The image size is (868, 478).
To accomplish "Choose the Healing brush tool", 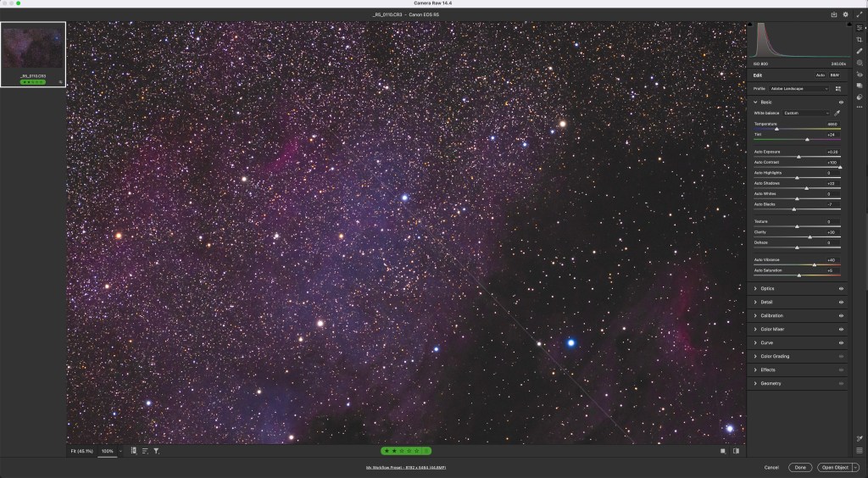I will click(860, 52).
